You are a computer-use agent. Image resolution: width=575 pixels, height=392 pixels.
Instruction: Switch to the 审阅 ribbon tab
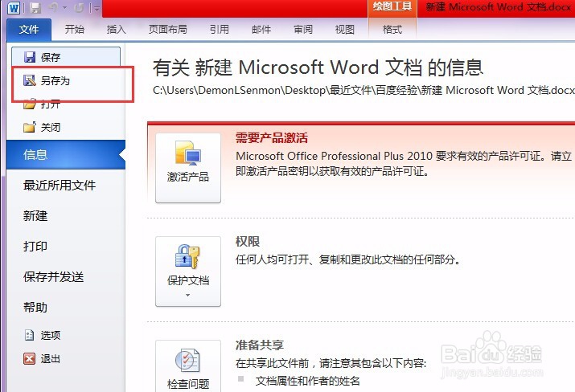(x=303, y=29)
